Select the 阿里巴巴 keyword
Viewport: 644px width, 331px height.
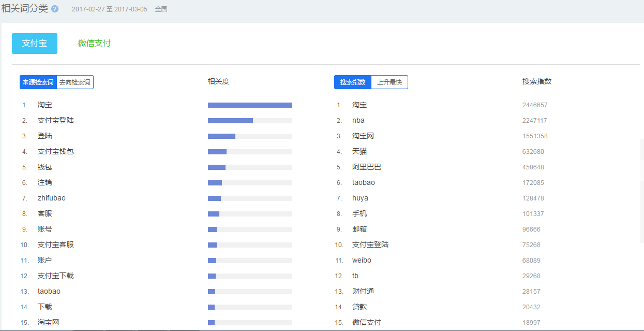pyautogui.click(x=367, y=167)
